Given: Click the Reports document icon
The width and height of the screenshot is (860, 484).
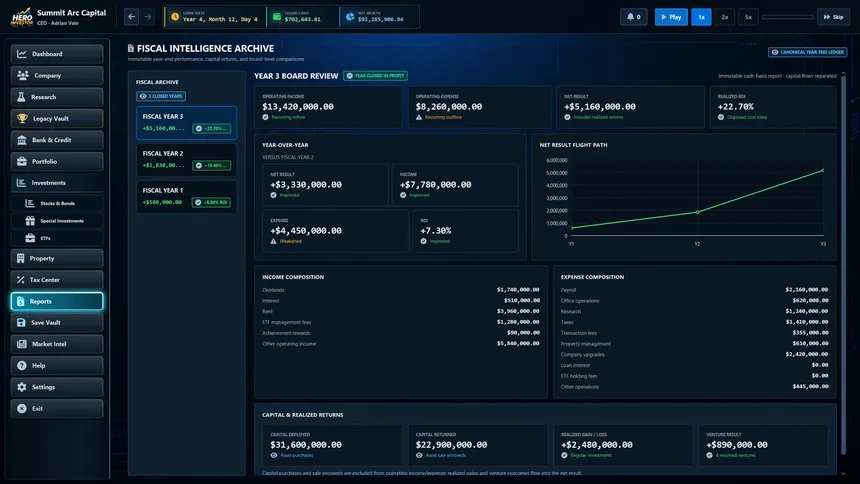Looking at the screenshot, I should (x=21, y=301).
